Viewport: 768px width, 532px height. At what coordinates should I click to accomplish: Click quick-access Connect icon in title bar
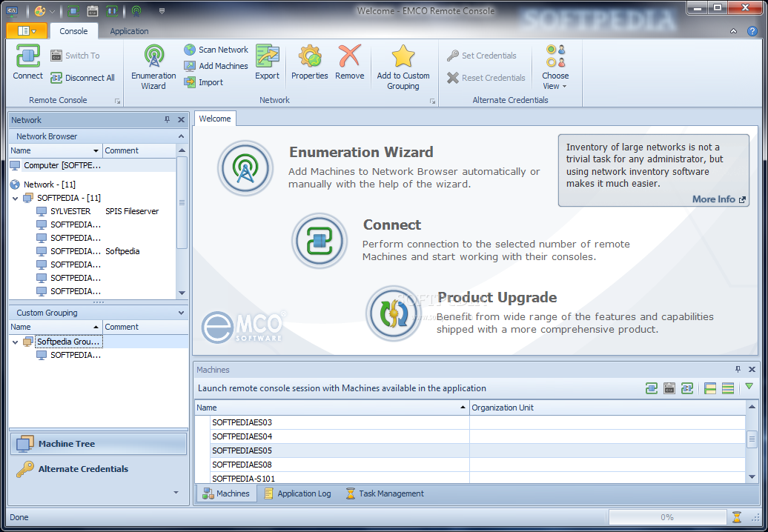click(73, 11)
